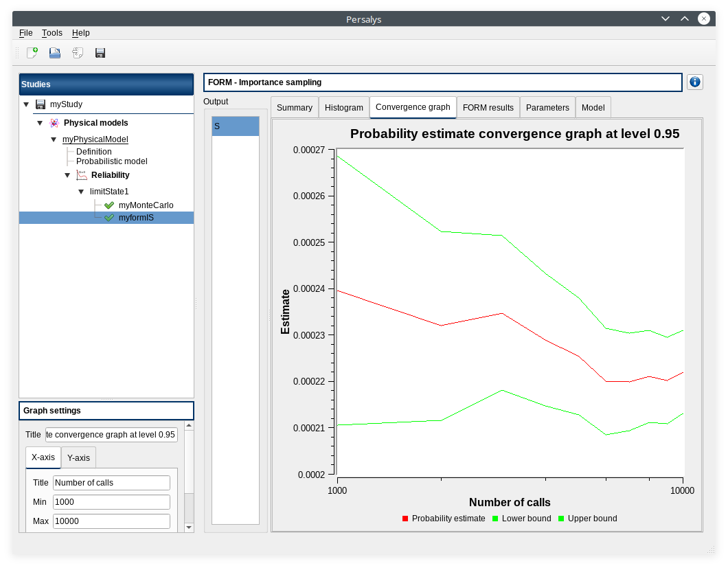Open the blue information icon button
This screenshot has height=568, width=728.
coord(694,82)
